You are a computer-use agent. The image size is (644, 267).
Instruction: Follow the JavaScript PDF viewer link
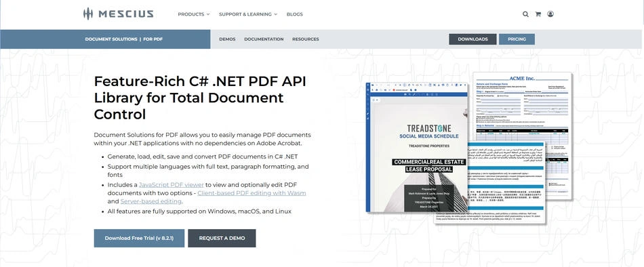172,185
